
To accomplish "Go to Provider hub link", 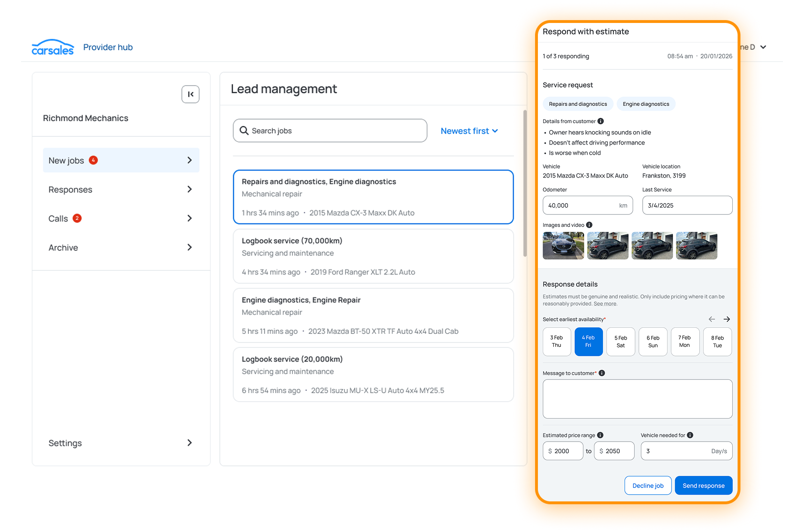I will 108,47.
